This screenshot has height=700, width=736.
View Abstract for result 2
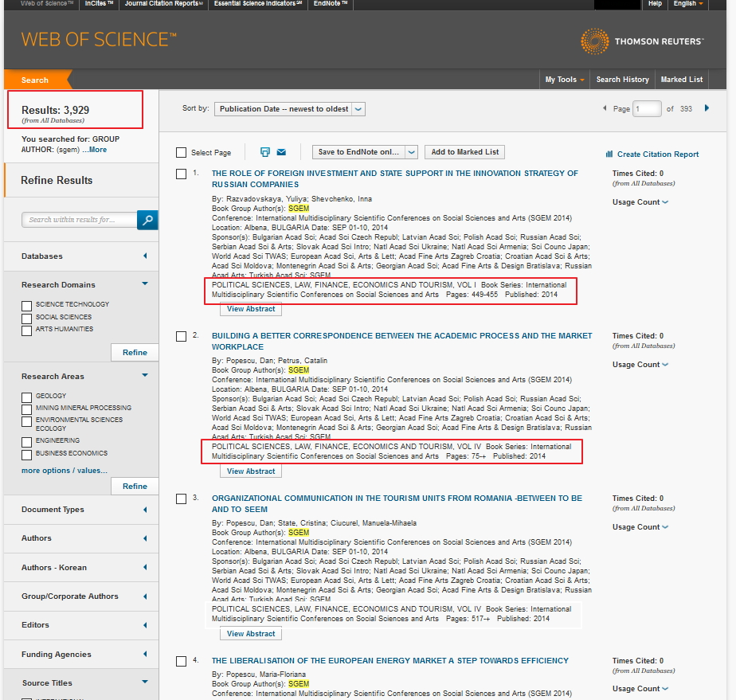click(251, 471)
